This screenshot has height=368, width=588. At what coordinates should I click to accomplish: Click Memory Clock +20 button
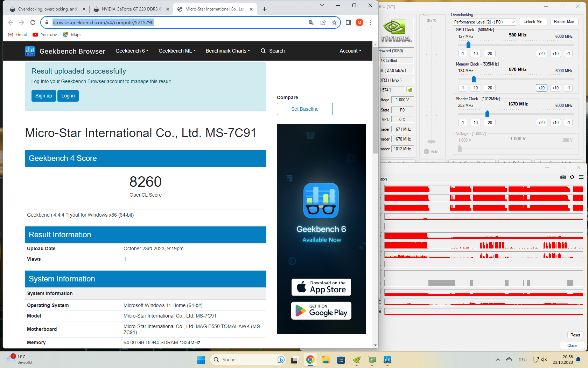coord(541,88)
